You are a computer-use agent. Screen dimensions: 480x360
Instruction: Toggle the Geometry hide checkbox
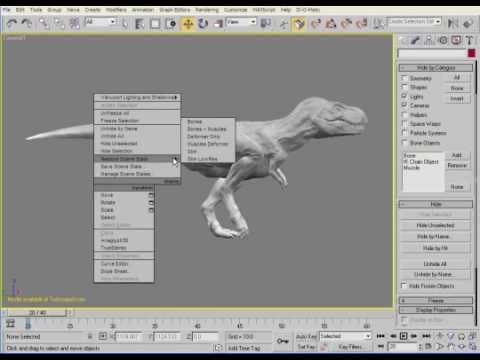pyautogui.click(x=404, y=78)
